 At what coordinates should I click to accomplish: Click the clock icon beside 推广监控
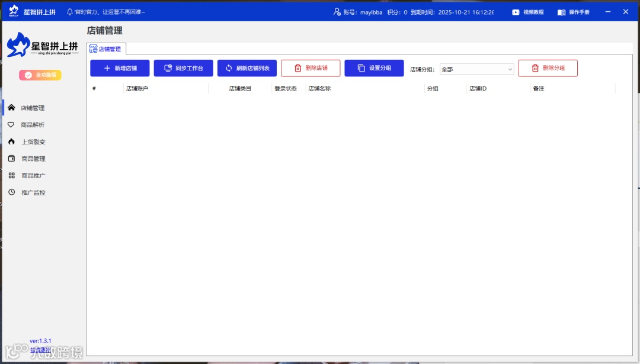pyautogui.click(x=11, y=192)
